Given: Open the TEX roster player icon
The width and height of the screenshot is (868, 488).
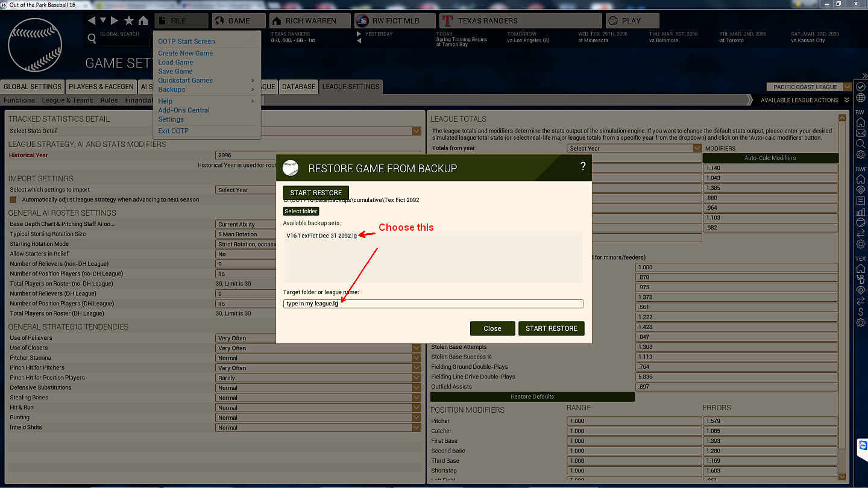Looking at the screenshot, I should point(861,279).
